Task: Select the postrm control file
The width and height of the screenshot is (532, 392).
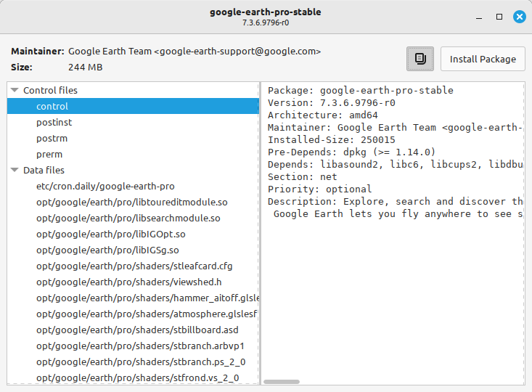Action: coord(133,138)
